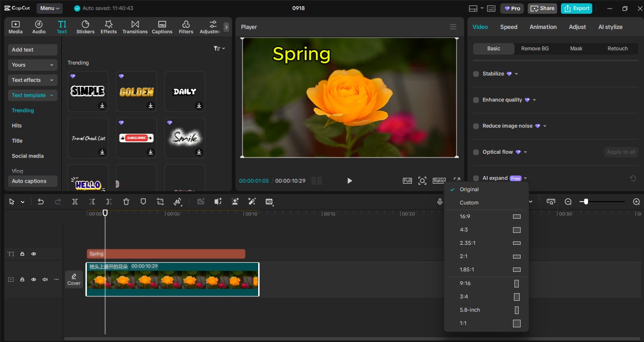Undo the last edit

coord(41,202)
